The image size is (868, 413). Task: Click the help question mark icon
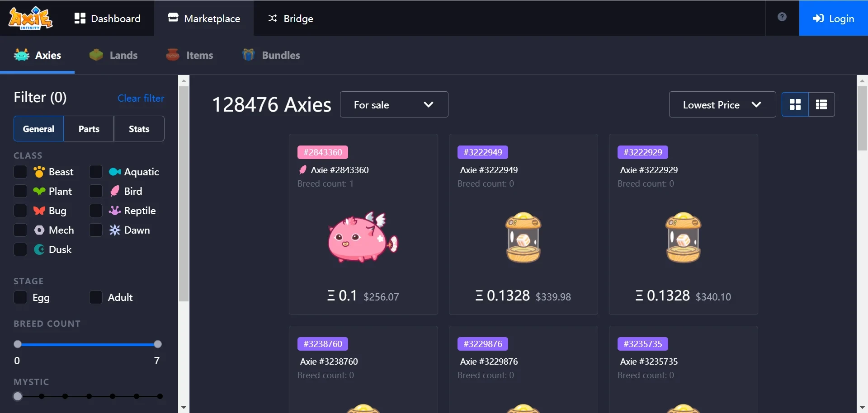[782, 17]
